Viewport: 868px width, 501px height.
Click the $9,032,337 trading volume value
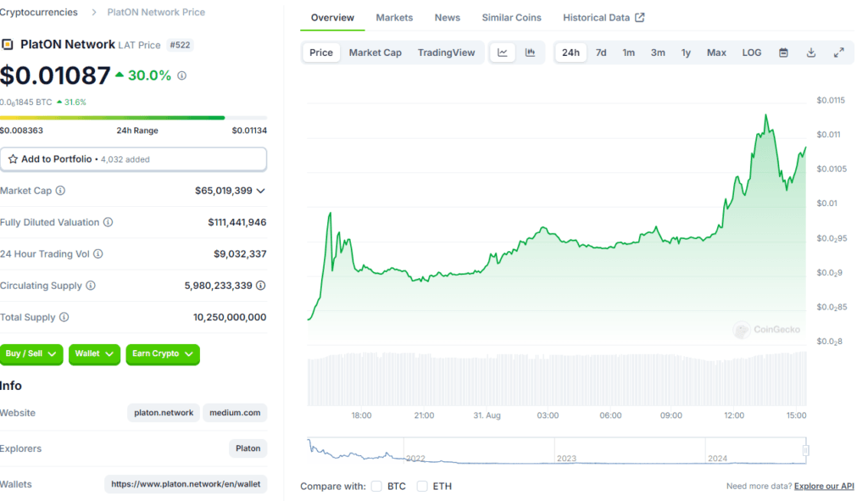(240, 253)
